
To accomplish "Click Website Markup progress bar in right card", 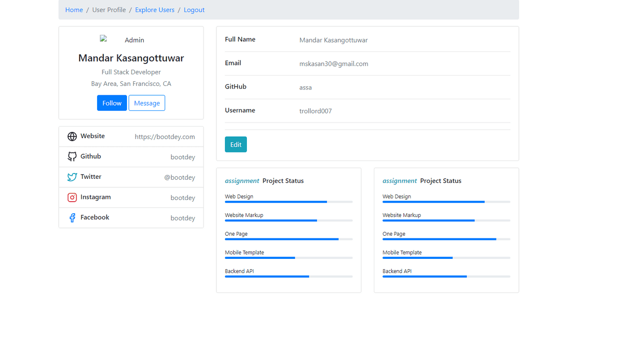I will [446, 220].
